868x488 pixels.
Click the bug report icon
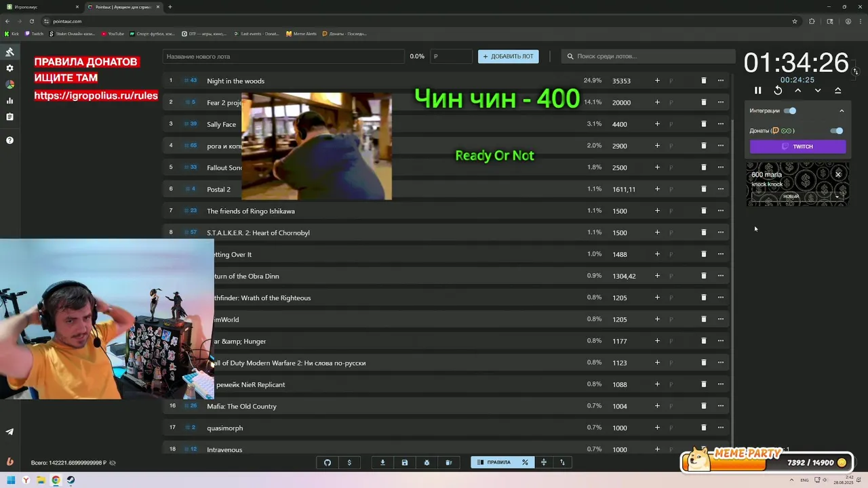tap(427, 462)
